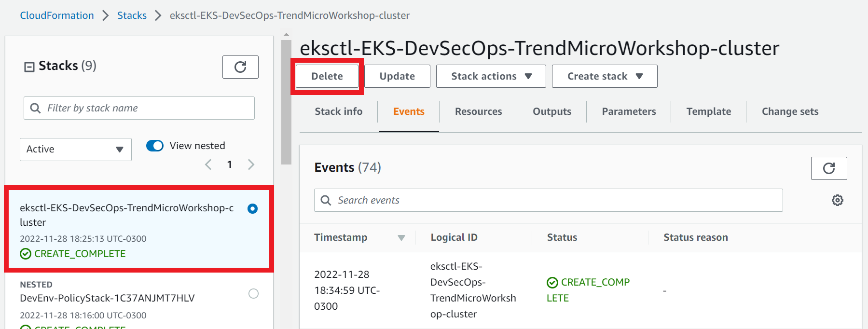Collapse the Stacks side panel icon
This screenshot has width=868, height=329.
[29, 67]
